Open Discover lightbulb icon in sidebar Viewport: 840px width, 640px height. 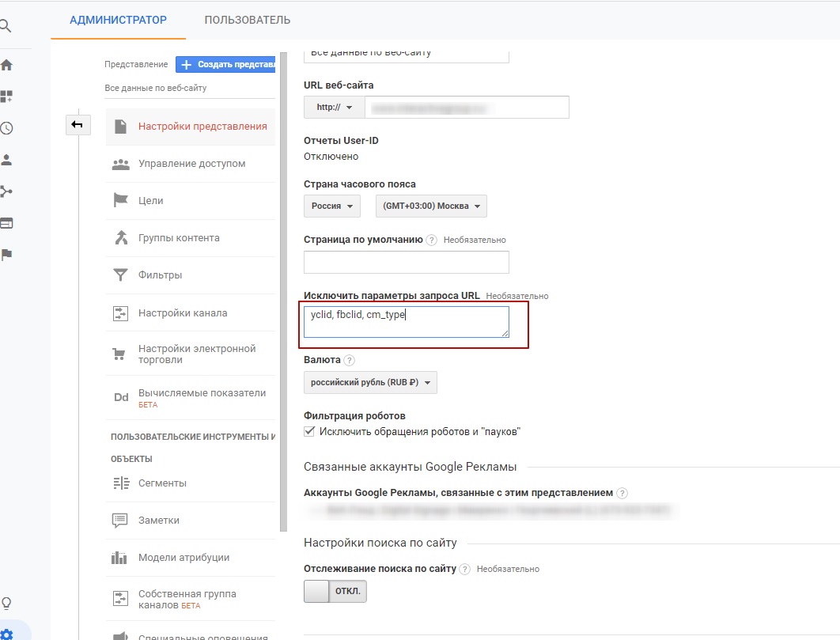(6, 603)
